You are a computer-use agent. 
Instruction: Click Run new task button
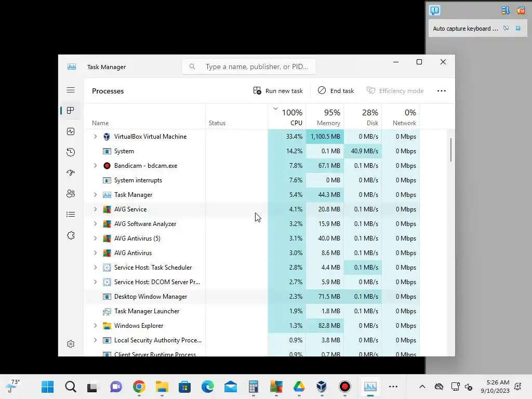coord(278,91)
